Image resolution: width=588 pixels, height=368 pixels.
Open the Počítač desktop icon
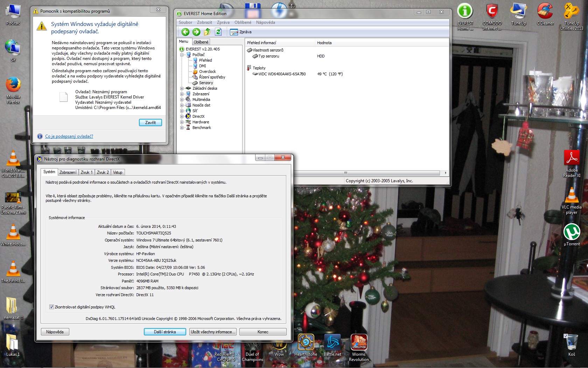(13, 15)
